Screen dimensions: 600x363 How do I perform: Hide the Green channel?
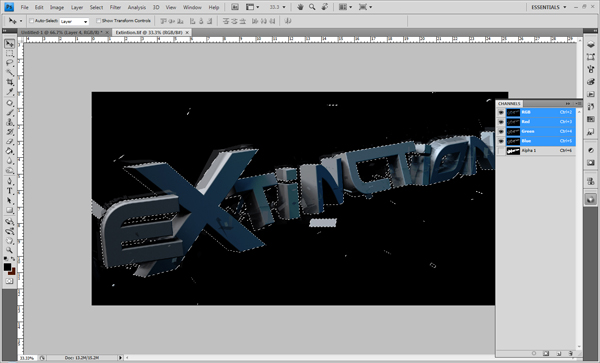(x=501, y=132)
